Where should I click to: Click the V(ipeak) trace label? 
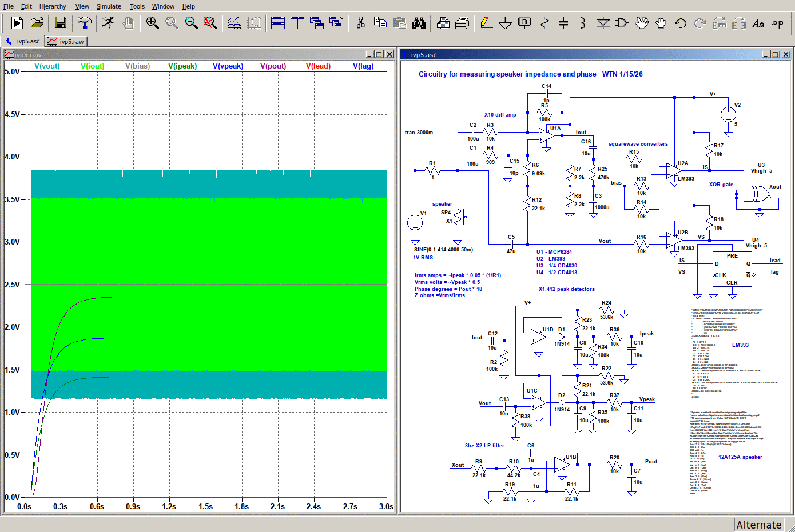click(182, 66)
